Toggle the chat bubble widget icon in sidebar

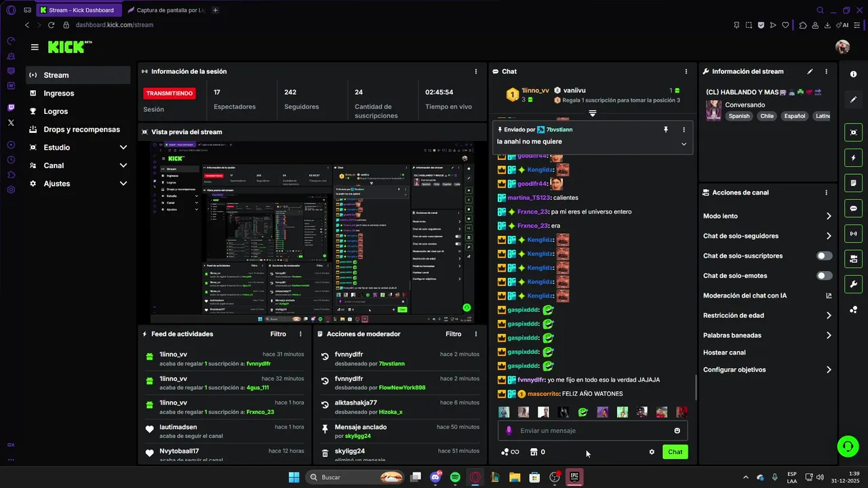click(x=853, y=208)
